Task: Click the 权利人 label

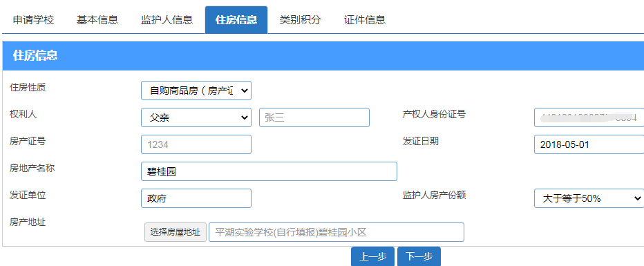Action: click(x=23, y=115)
